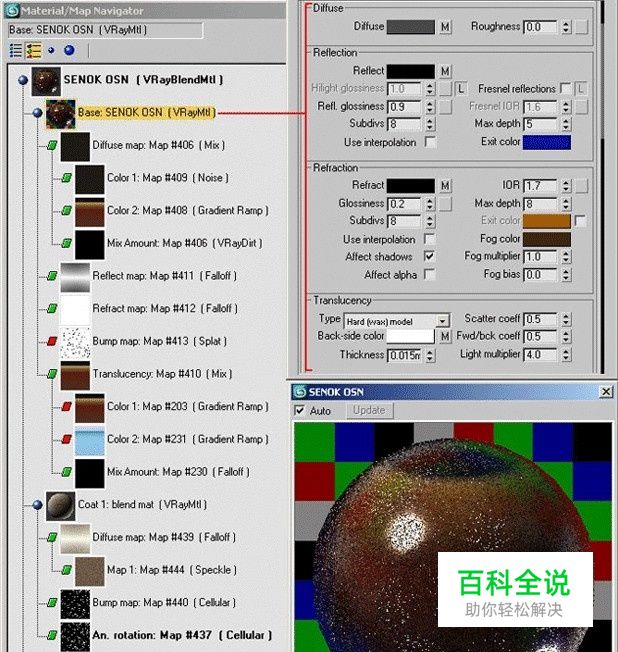This screenshot has height=652, width=618.
Task: Select Translucency Map #410 Mix entry
Action: click(162, 374)
